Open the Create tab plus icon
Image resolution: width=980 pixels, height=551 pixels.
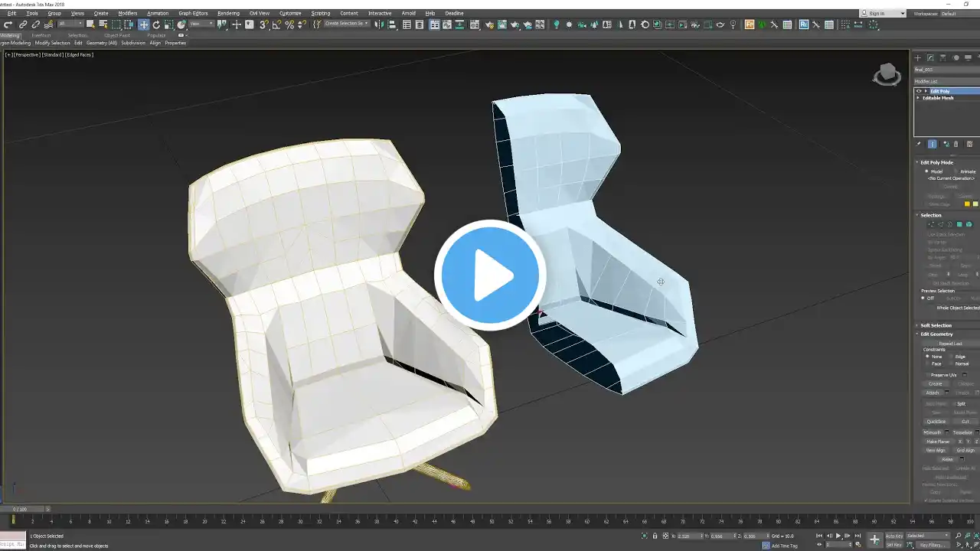click(918, 57)
